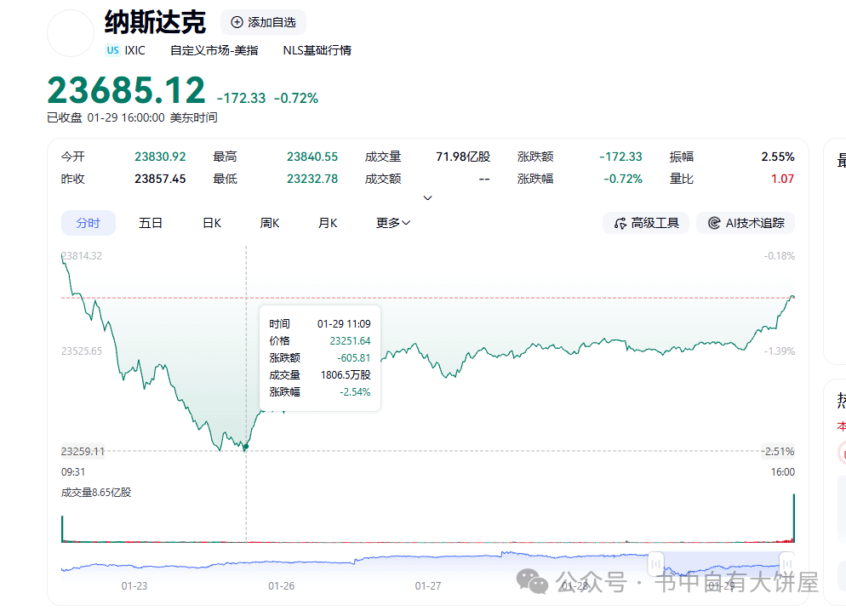Open the 更多 chart period dropdown
The height and width of the screenshot is (616, 846).
pyautogui.click(x=392, y=222)
